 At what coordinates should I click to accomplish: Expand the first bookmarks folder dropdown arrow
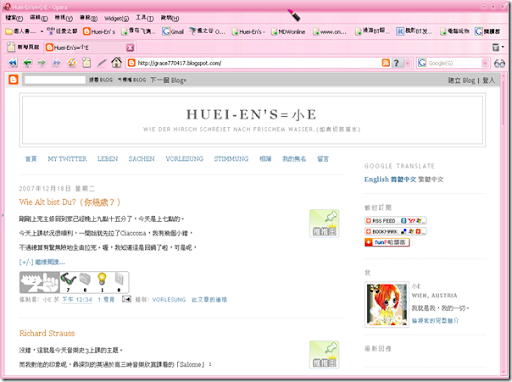[x=42, y=32]
